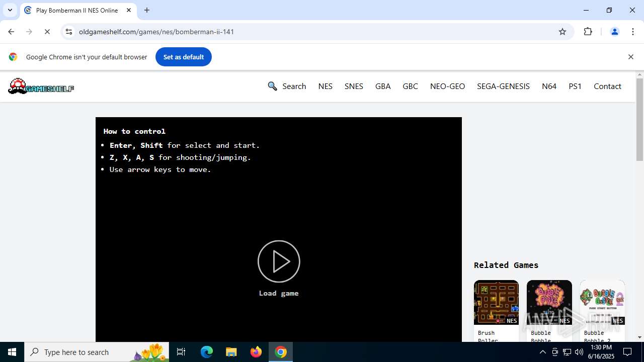Open the GBC menu item

point(410,86)
